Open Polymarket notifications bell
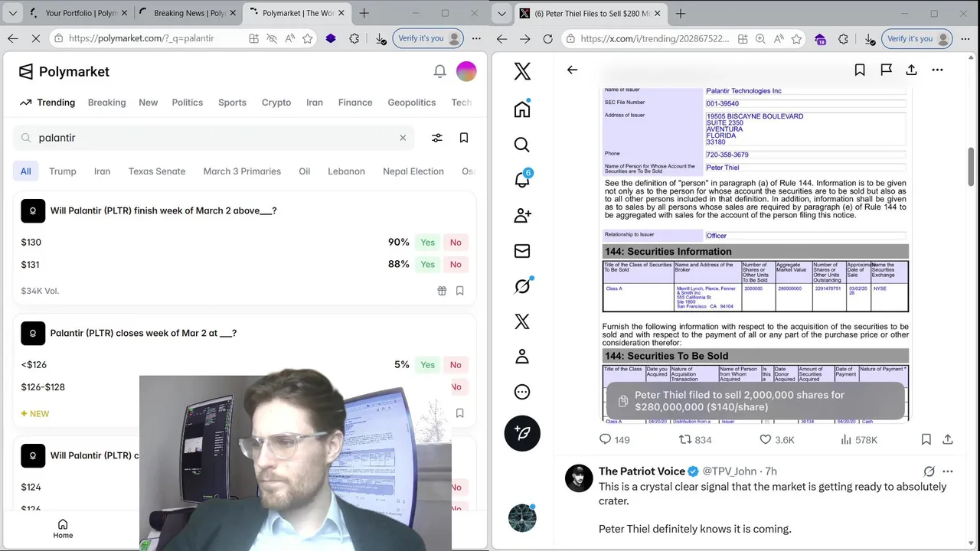Image resolution: width=980 pixels, height=551 pixels. coord(439,71)
